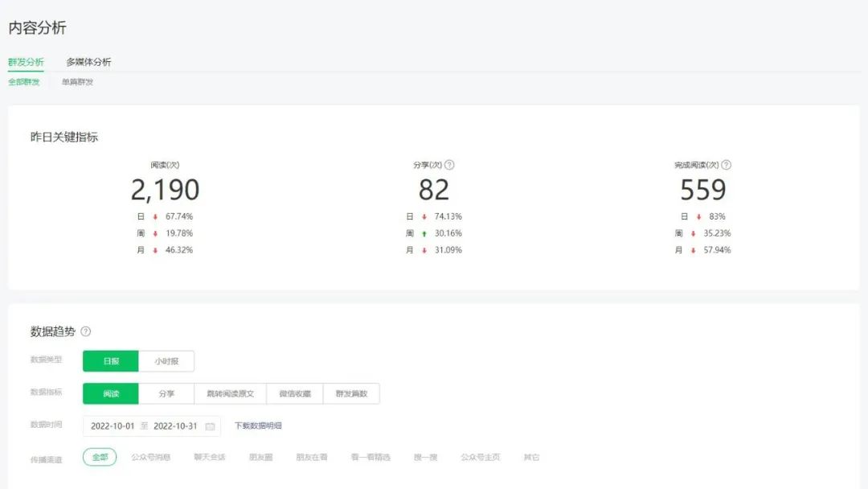868x489 pixels.
Task: Select the 全部 channel pill
Action: pyautogui.click(x=100, y=457)
